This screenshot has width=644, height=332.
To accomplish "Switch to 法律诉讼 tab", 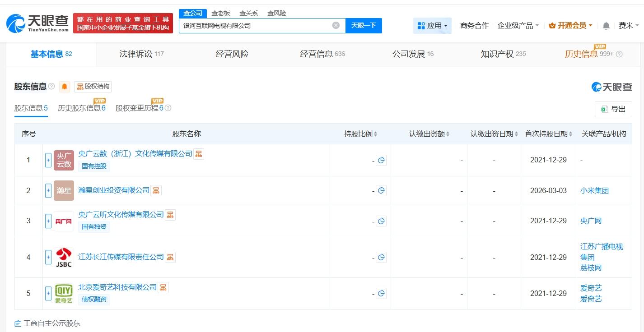I will coord(141,54).
